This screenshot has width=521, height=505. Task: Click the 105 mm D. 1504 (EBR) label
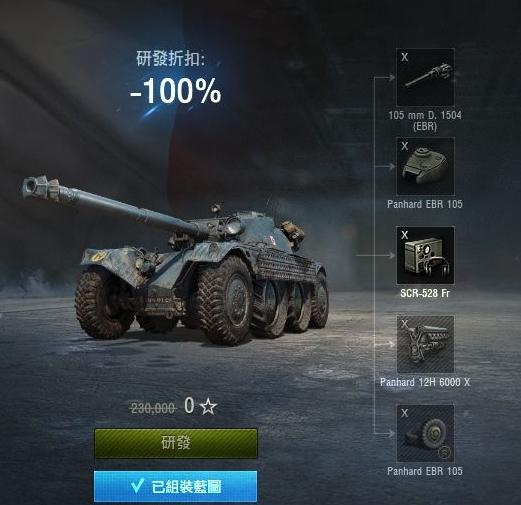pyautogui.click(x=425, y=121)
